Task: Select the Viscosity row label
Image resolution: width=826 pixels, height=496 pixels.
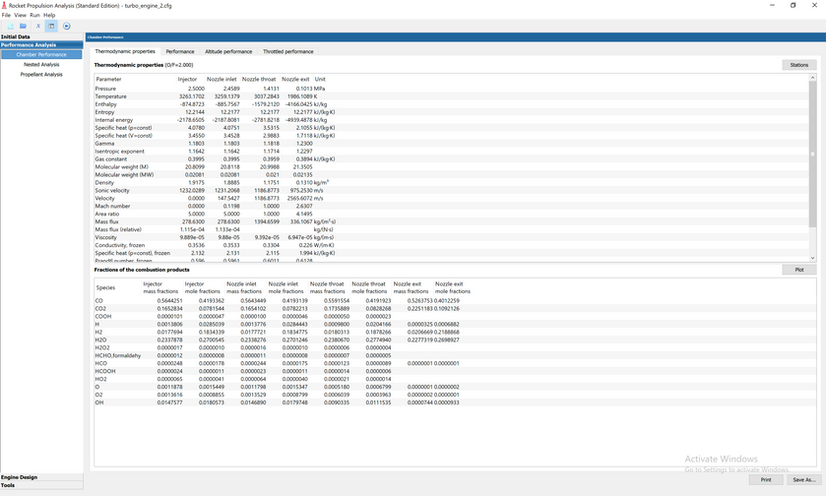Action: 106,237
